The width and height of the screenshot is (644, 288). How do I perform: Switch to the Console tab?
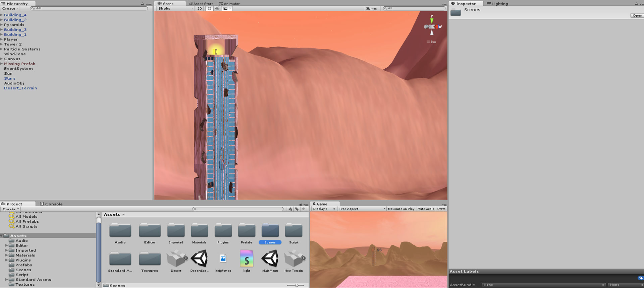coord(51,204)
